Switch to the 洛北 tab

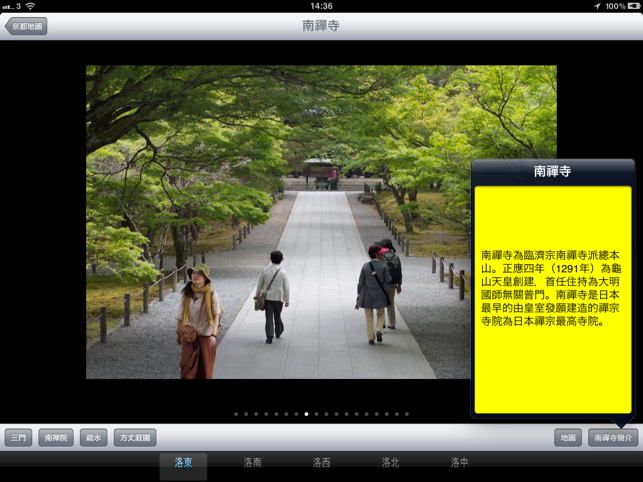pyautogui.click(x=390, y=463)
